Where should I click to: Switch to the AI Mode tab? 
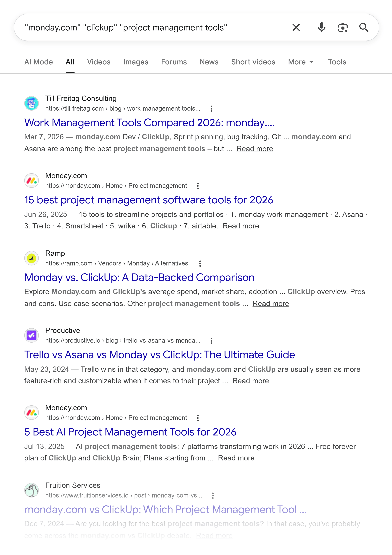coord(38,62)
